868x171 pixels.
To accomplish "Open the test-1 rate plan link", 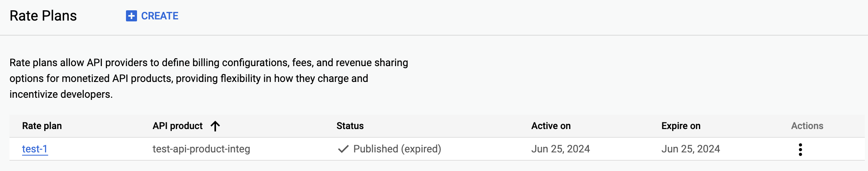I will tap(35, 149).
